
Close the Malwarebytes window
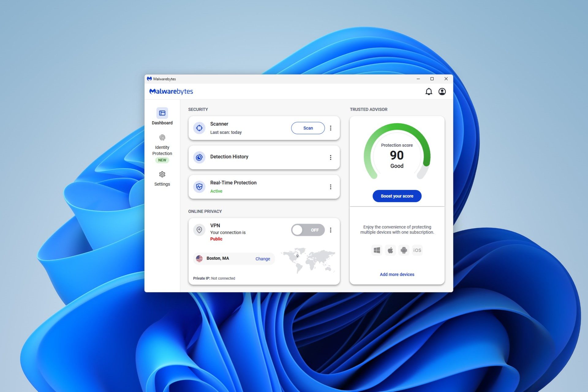coord(446,79)
